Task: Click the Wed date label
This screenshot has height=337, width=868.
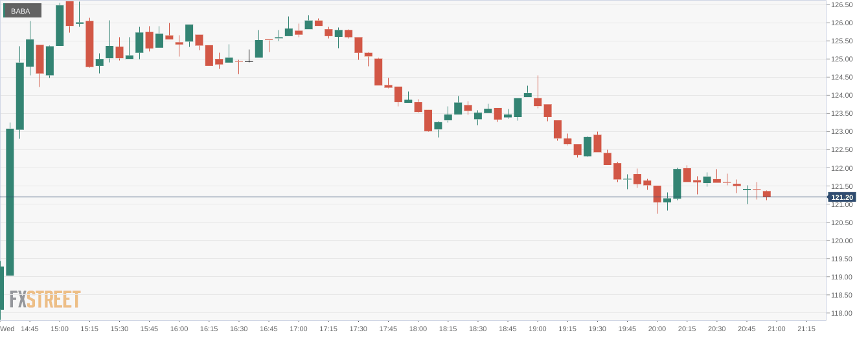Action: pyautogui.click(x=7, y=329)
